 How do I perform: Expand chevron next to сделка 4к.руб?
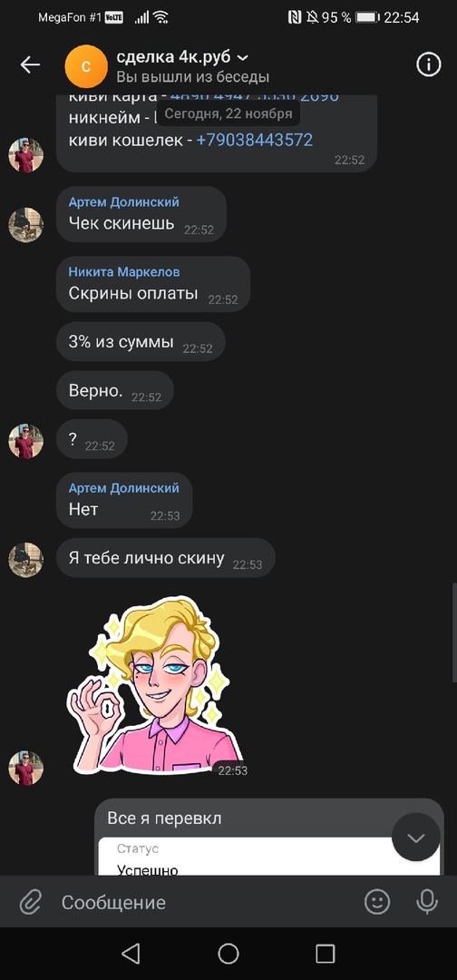click(x=244, y=58)
